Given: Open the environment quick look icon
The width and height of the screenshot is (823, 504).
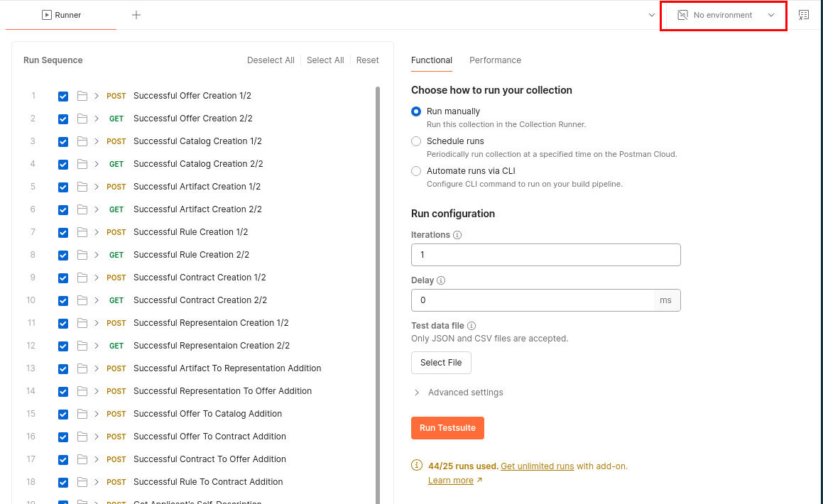Looking at the screenshot, I should (x=804, y=15).
